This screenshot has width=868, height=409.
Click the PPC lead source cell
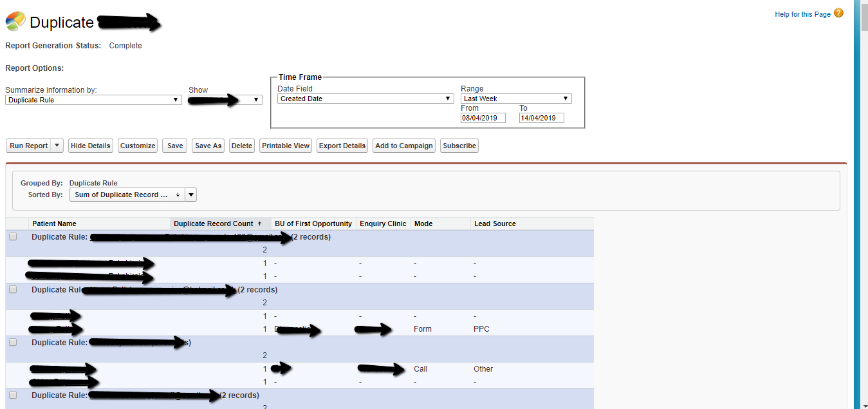481,329
